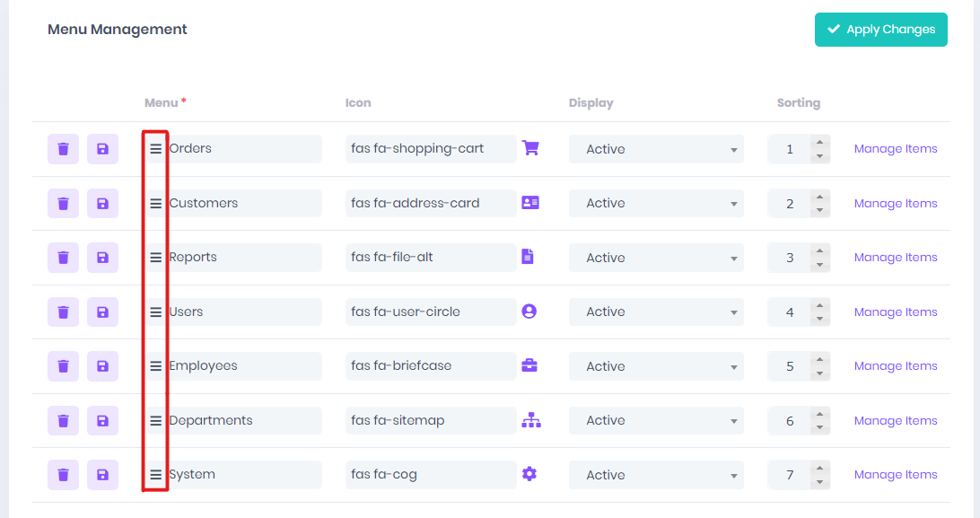
Task: Click the drag handle beside Reports
Action: pos(155,258)
